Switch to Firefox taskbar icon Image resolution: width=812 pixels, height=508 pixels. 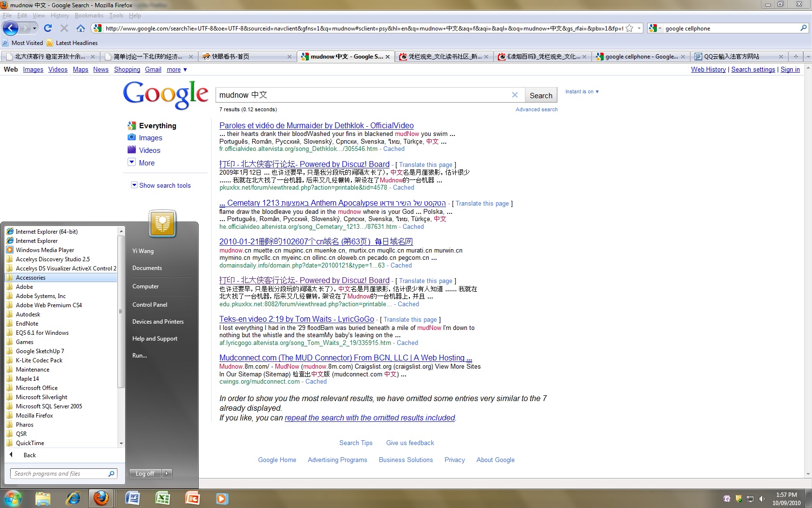[x=101, y=498]
